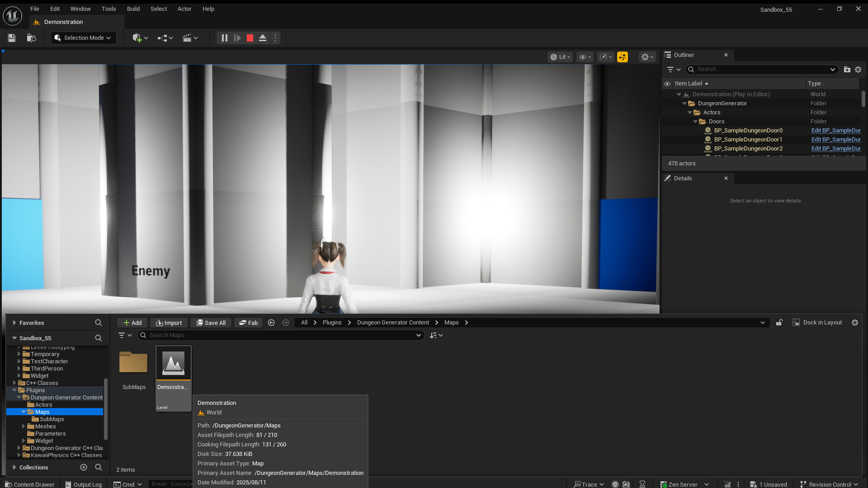Collapse the DungeonGenerator folder in Outliner
This screenshot has width=868, height=488.
click(x=684, y=103)
